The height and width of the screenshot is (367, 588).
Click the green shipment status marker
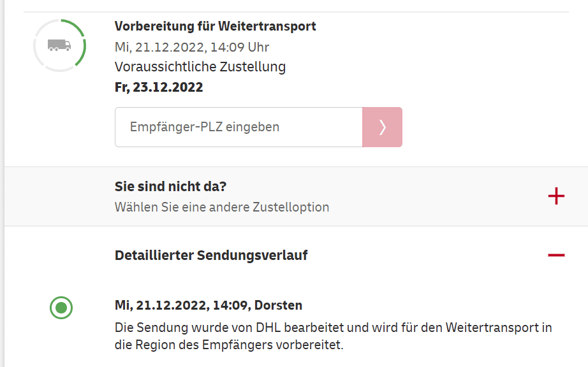(x=61, y=308)
